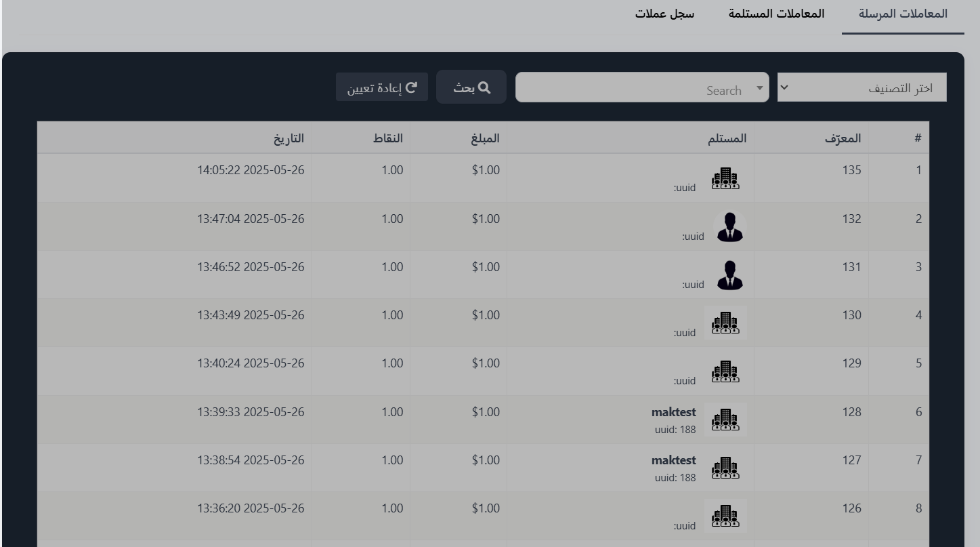Viewport: 980px width, 547px height.
Task: Click the بحث search button
Action: (471, 87)
